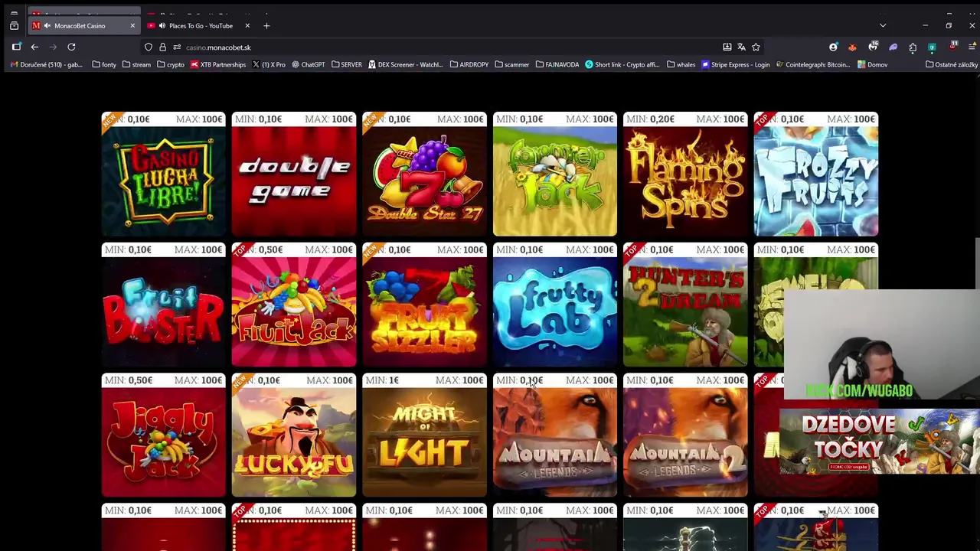Toggle the sidebar button left of back
980x551 pixels.
(x=16, y=47)
